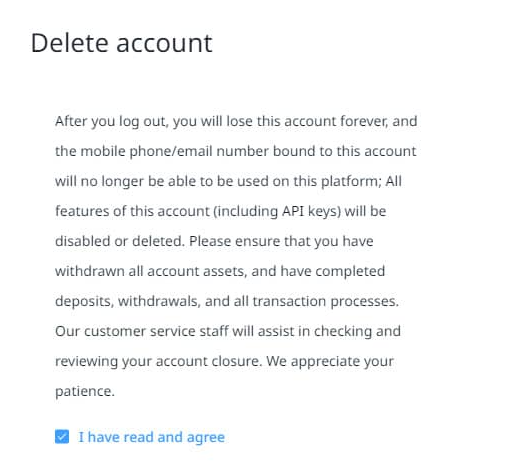Uncheck the blue agreement checkbox
The height and width of the screenshot is (468, 507).
pos(62,437)
